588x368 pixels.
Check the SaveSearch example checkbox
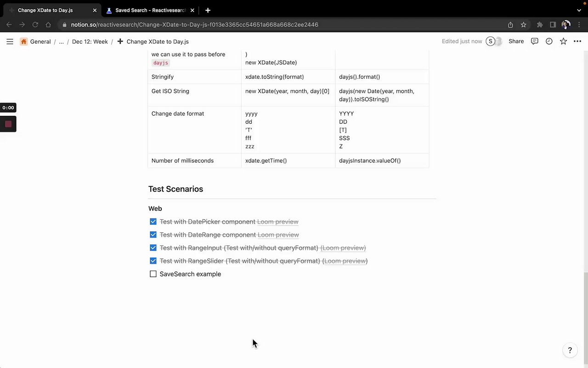point(153,274)
